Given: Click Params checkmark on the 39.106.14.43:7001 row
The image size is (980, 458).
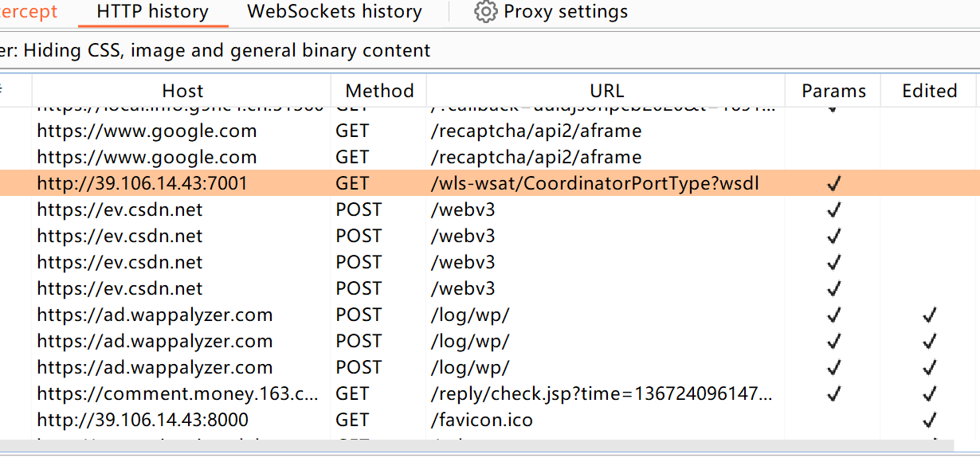Looking at the screenshot, I should tap(833, 184).
